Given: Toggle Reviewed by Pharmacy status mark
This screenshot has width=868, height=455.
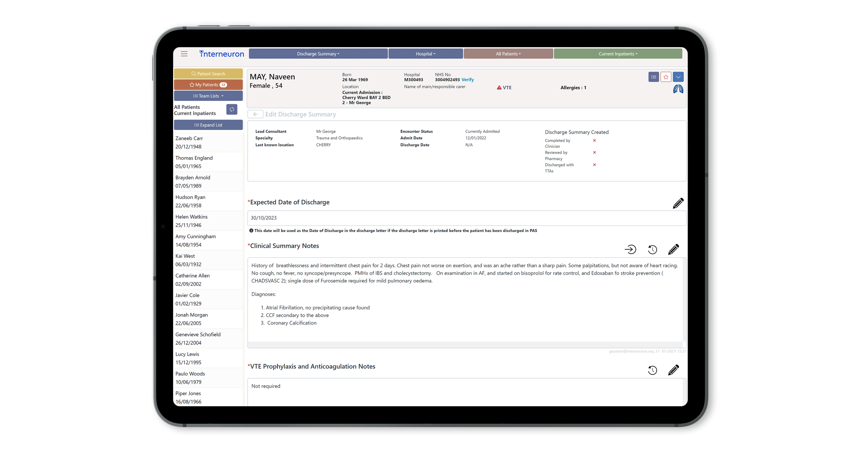Looking at the screenshot, I should pyautogui.click(x=594, y=153).
